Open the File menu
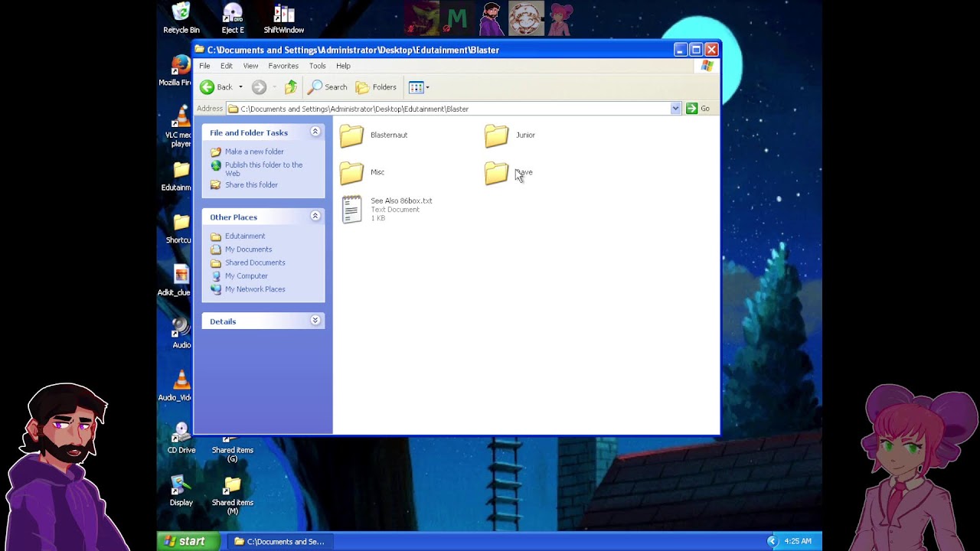 [x=204, y=66]
